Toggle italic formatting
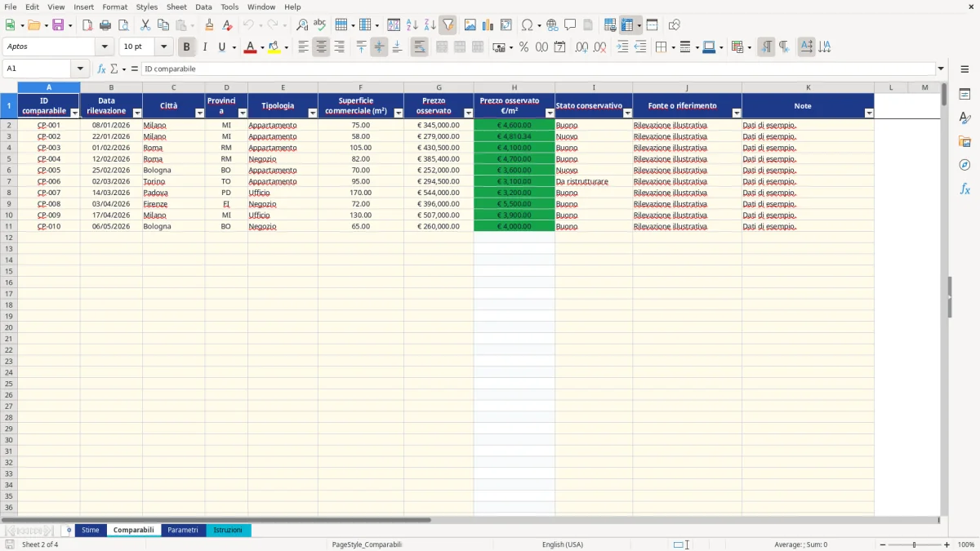Image resolution: width=980 pixels, height=551 pixels. 205,47
